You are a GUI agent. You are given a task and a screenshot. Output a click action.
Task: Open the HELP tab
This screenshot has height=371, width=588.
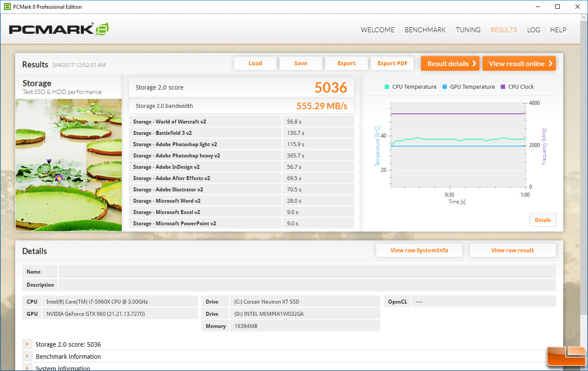558,30
